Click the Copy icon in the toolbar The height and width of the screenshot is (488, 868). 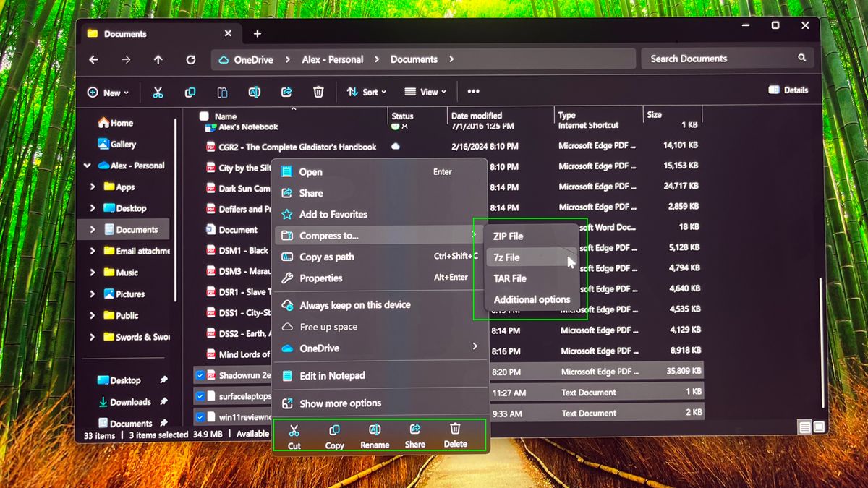190,92
